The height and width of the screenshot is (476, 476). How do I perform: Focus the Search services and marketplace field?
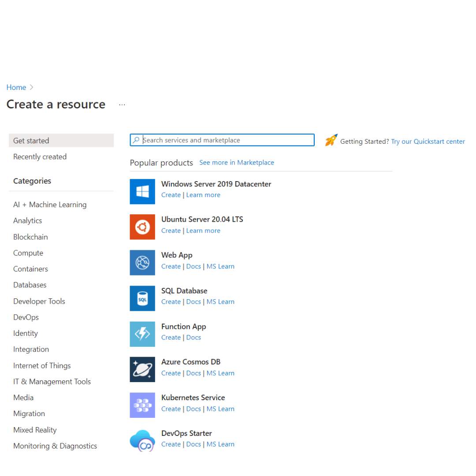click(x=222, y=140)
